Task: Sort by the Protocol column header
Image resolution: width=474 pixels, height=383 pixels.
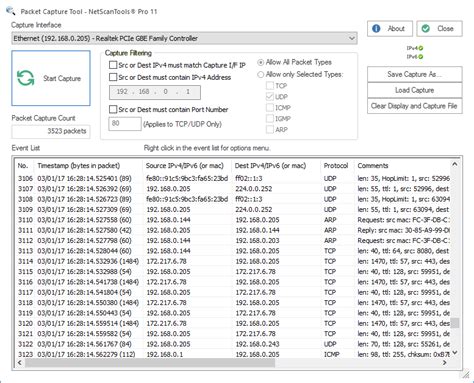Action: pyautogui.click(x=337, y=166)
